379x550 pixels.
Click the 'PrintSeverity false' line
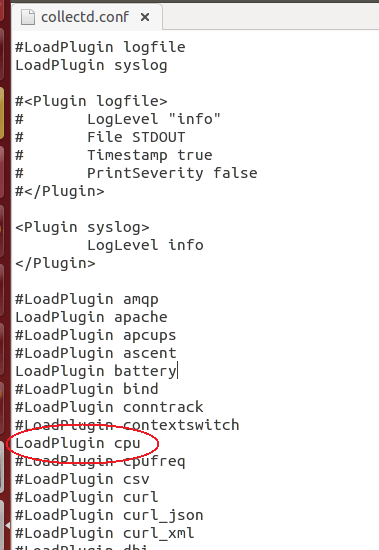[x=136, y=173]
